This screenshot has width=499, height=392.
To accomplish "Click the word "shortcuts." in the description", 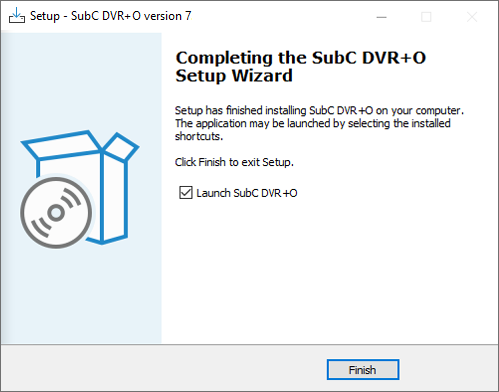I will click(199, 136).
